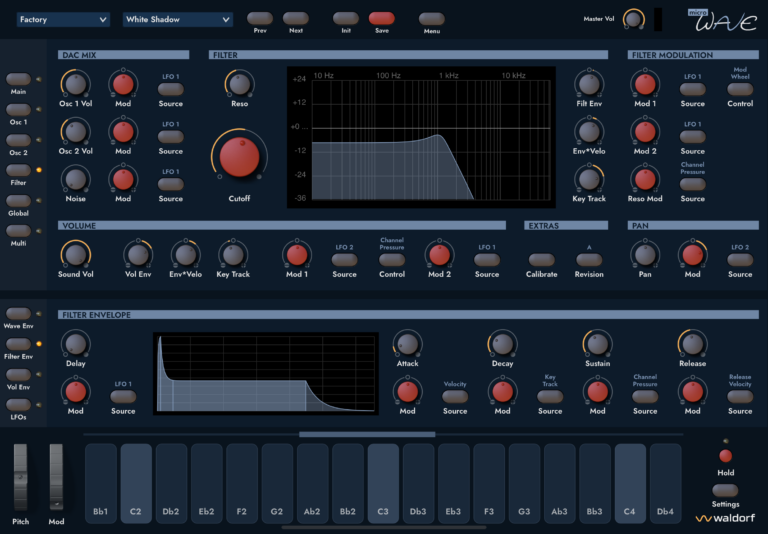Open the Mod Wheel Control selector for Filter Modulation
This screenshot has height=534, width=768.
[x=740, y=90]
